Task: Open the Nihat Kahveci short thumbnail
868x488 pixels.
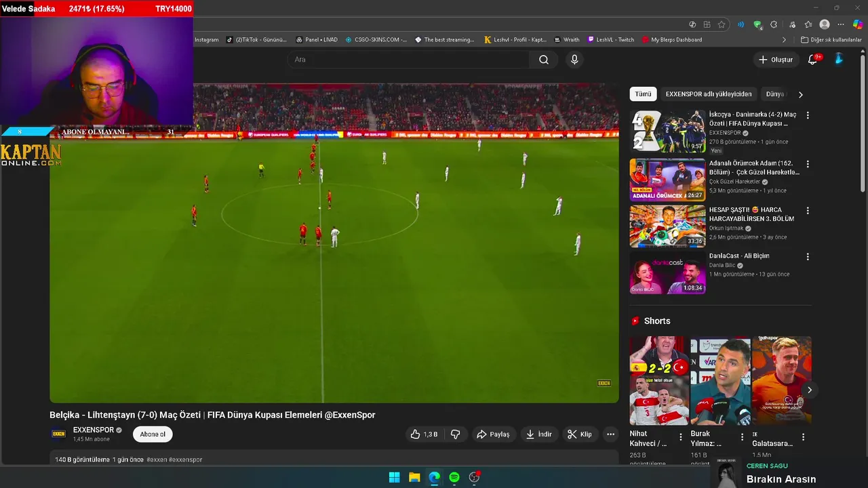Action: tap(659, 381)
